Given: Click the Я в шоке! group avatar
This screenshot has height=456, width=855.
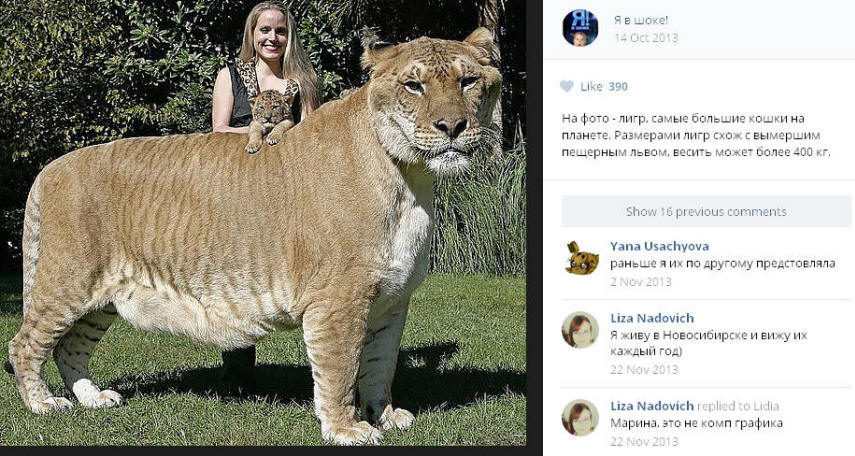Looking at the screenshot, I should (580, 28).
